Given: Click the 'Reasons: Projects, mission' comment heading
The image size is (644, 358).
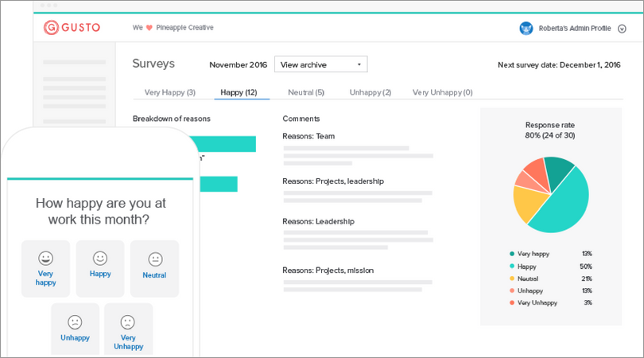Looking at the screenshot, I should point(328,270).
